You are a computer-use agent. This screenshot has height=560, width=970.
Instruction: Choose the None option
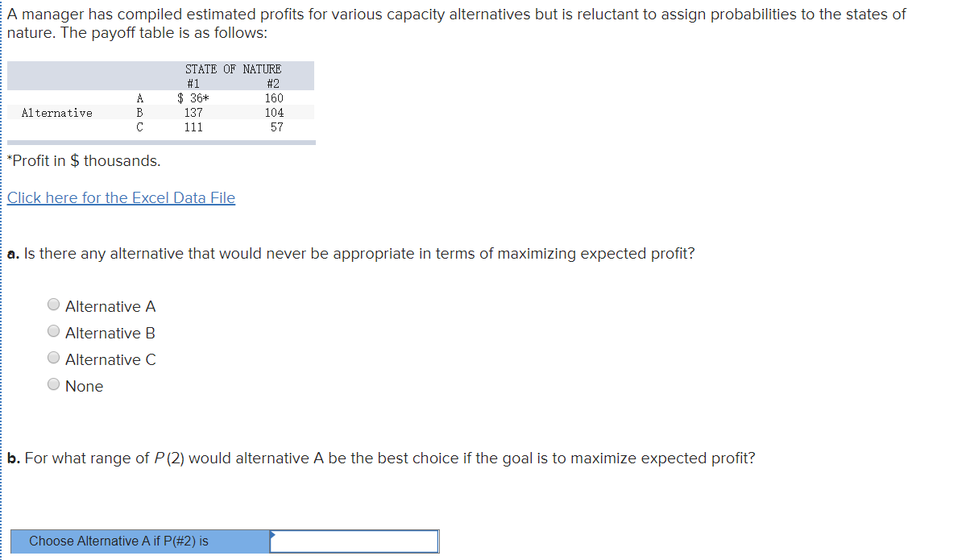pyautogui.click(x=53, y=384)
